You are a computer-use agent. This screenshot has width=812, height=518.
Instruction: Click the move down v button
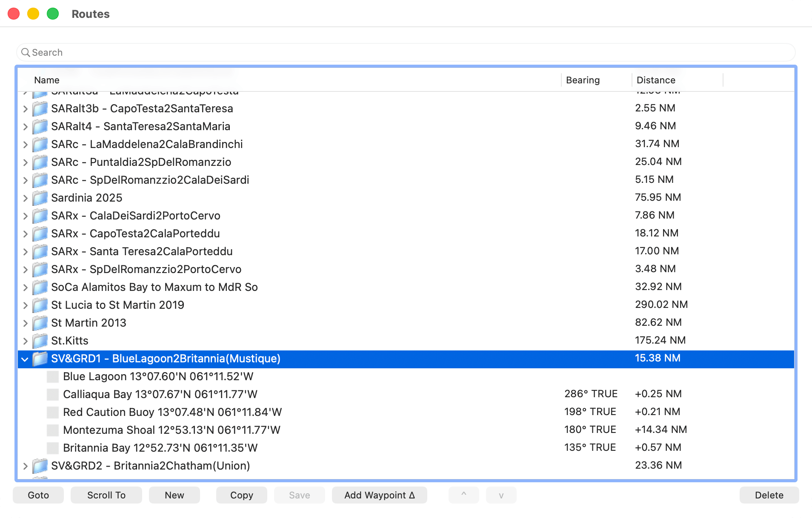tap(501, 495)
